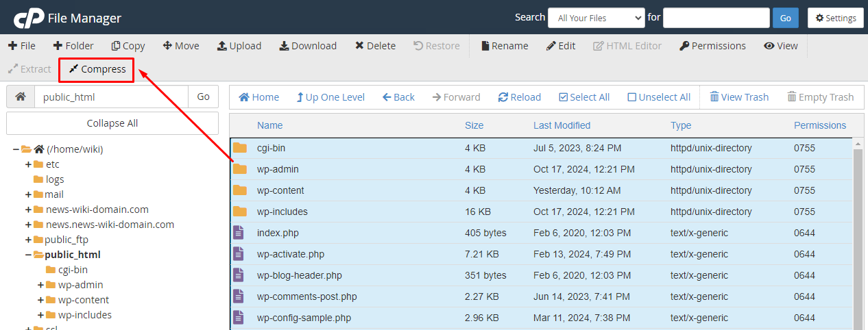This screenshot has height=330, width=868.
Task: Select wp-comments-post.php file name
Action: [306, 296]
